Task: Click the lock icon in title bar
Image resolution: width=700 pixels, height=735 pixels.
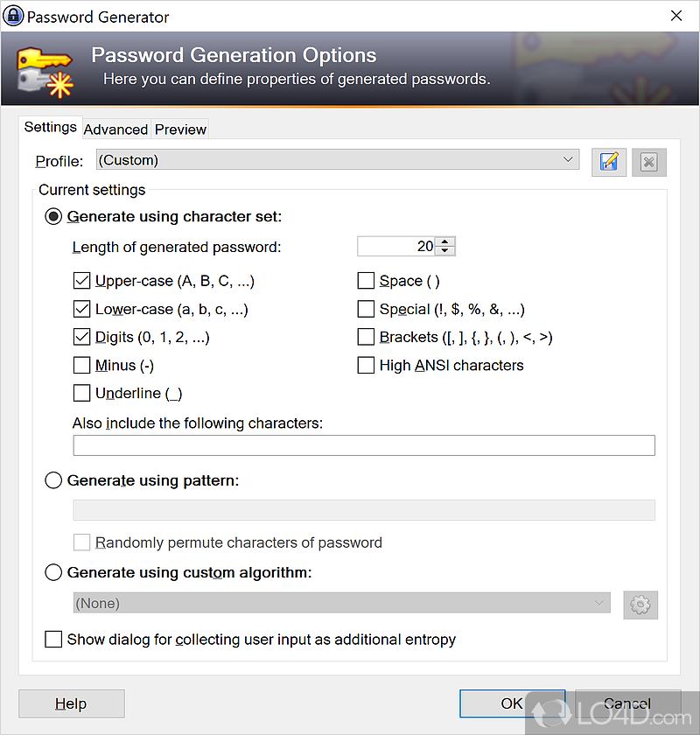Action: coord(13,17)
